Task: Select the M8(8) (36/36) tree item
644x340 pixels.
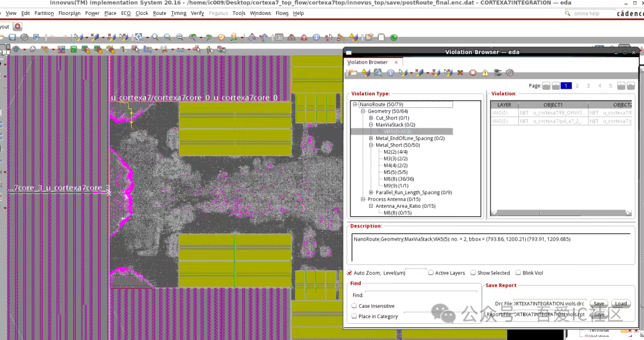Action: tap(398, 179)
